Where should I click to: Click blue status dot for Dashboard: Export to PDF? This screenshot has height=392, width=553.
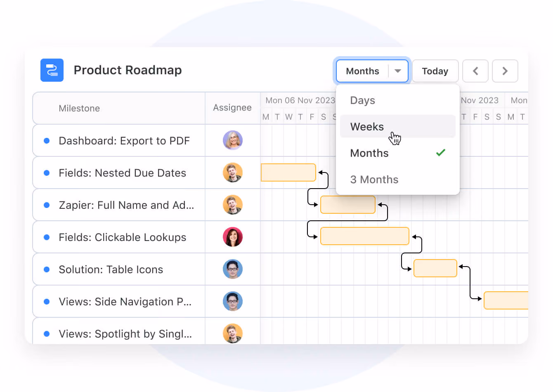click(47, 141)
